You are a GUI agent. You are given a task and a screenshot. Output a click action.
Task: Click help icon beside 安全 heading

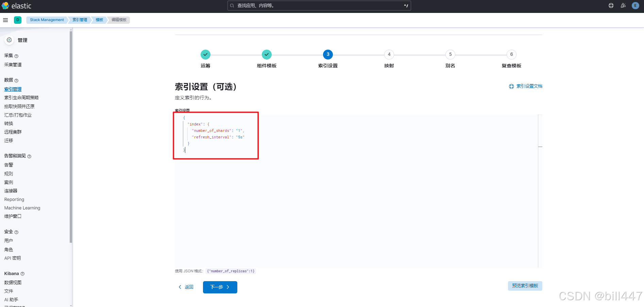click(16, 232)
